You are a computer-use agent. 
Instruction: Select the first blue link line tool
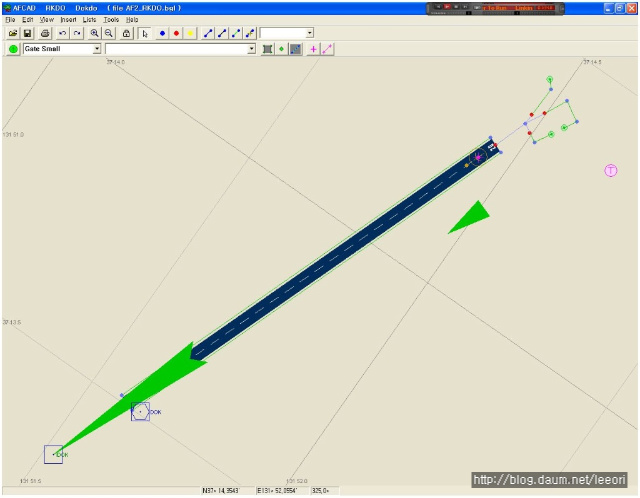[208, 33]
